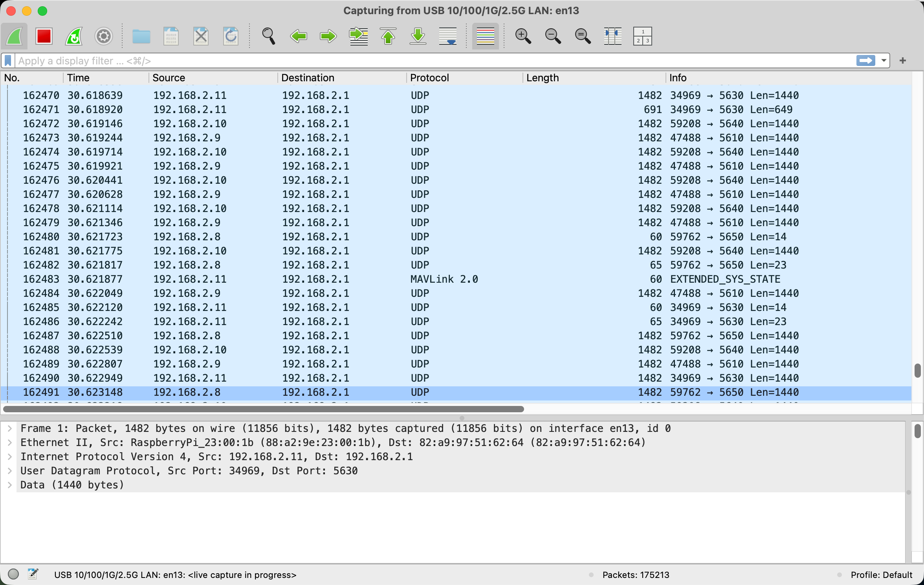Stop capturing packets with red square
The height and width of the screenshot is (585, 924).
click(x=44, y=36)
